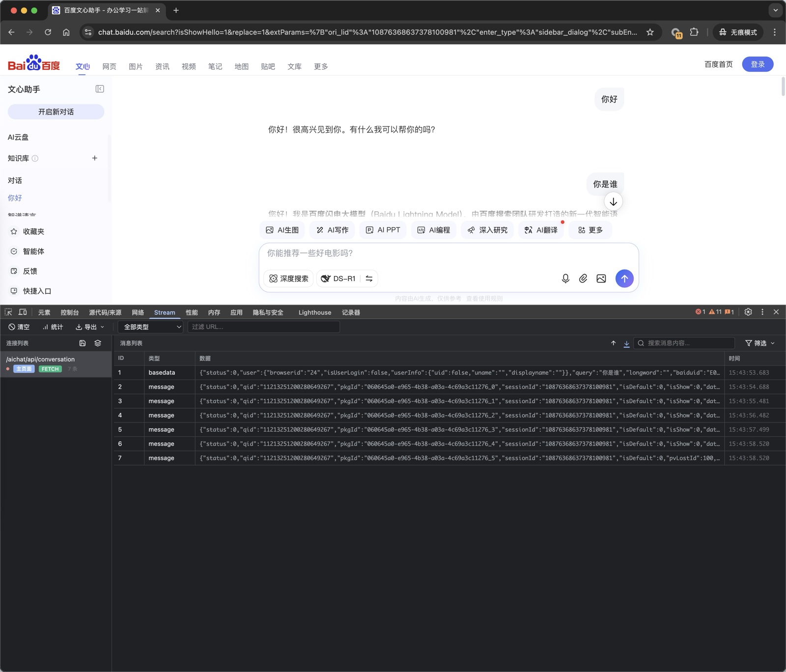This screenshot has width=786, height=672.
Task: Click the info icon beside 知识库
Action: click(35, 158)
